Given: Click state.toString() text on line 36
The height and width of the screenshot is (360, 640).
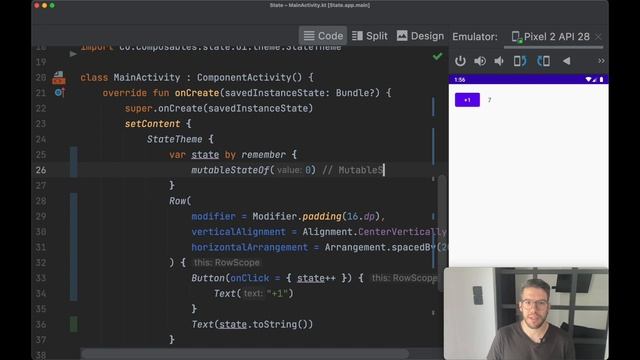Looking at the screenshot, I should pos(266,324).
